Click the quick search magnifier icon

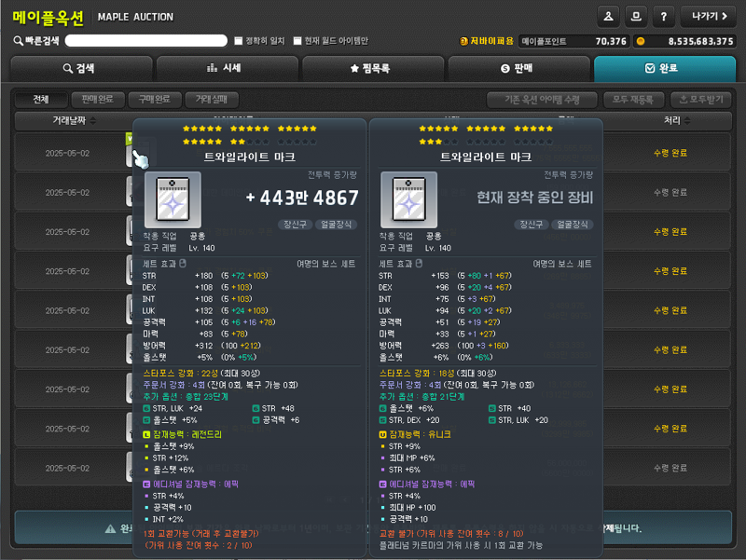(18, 41)
